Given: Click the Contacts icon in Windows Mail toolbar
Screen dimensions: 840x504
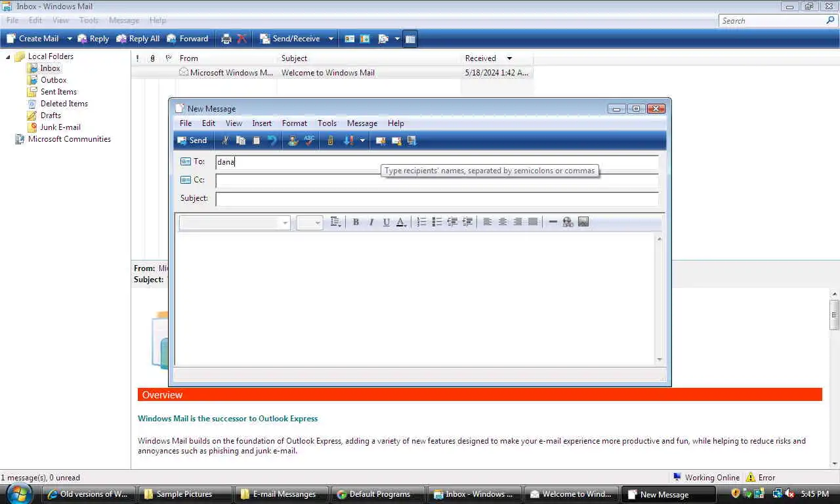Looking at the screenshot, I should 350,39.
